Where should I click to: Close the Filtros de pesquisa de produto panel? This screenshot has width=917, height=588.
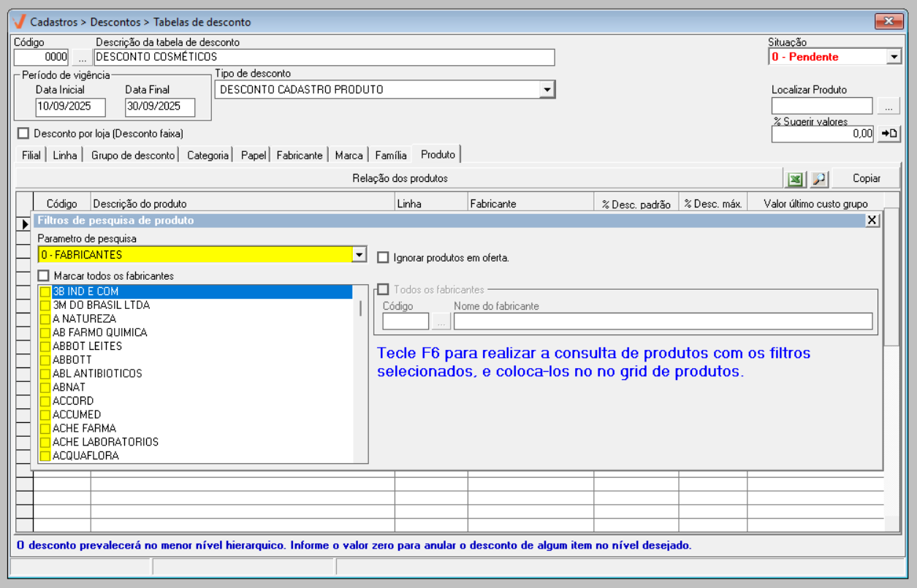point(872,221)
